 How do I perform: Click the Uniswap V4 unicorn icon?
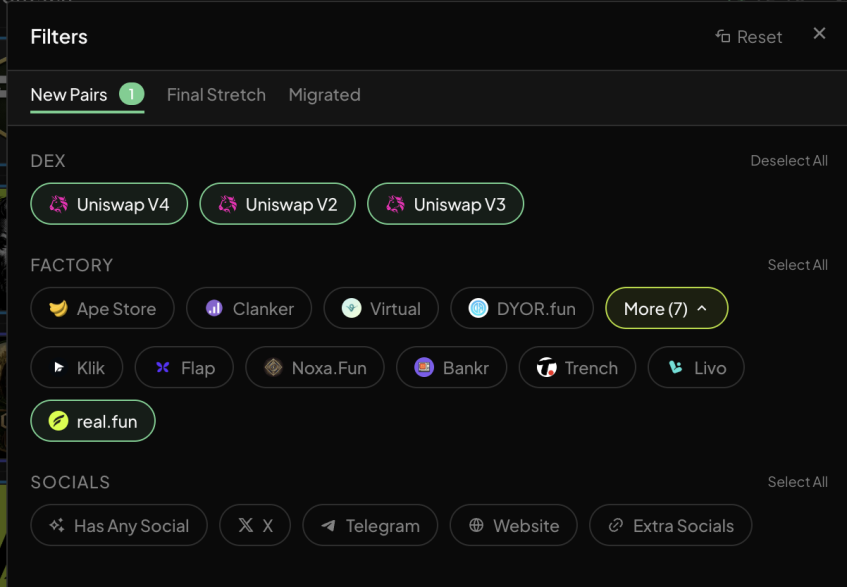coord(58,204)
